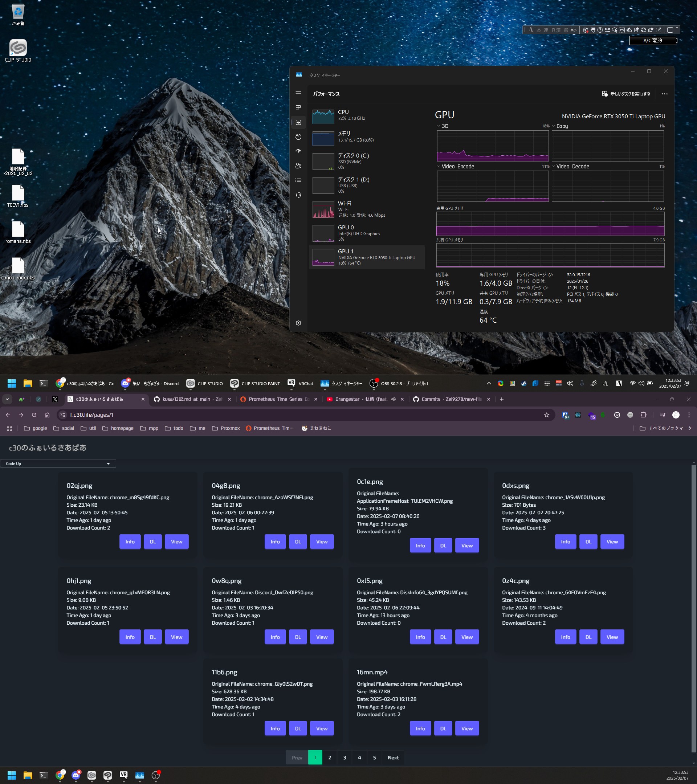Open Task Manager's Services page icon
The height and width of the screenshot is (784, 697).
(298, 195)
